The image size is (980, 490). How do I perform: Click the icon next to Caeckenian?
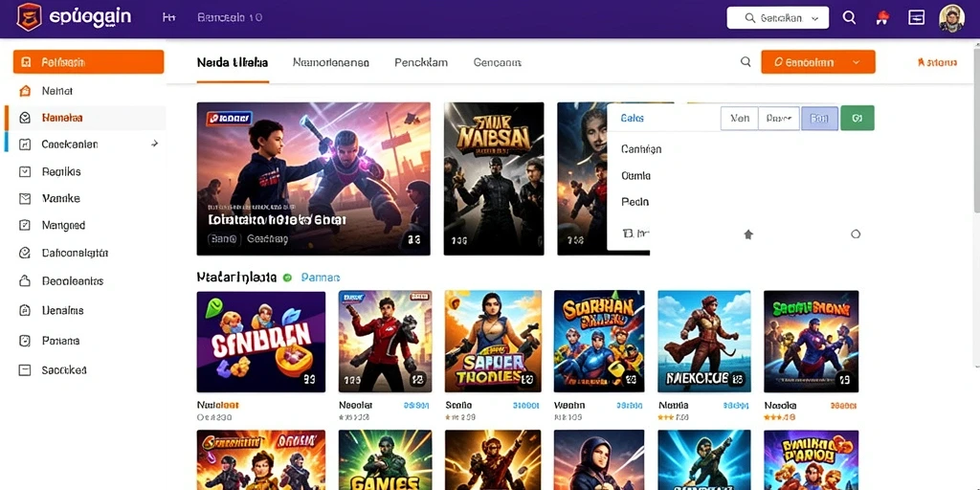pos(25,145)
